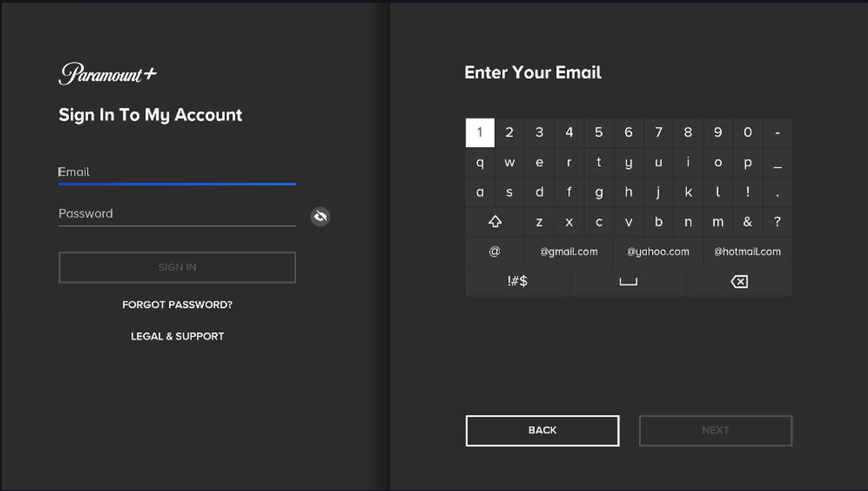Tap the m key
The image size is (868, 491).
pos(718,222)
